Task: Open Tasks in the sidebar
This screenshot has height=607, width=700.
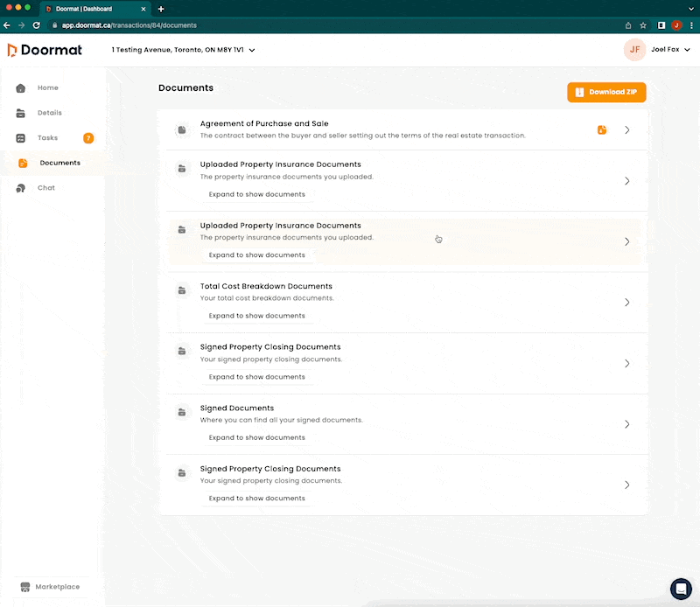Action: [x=47, y=138]
